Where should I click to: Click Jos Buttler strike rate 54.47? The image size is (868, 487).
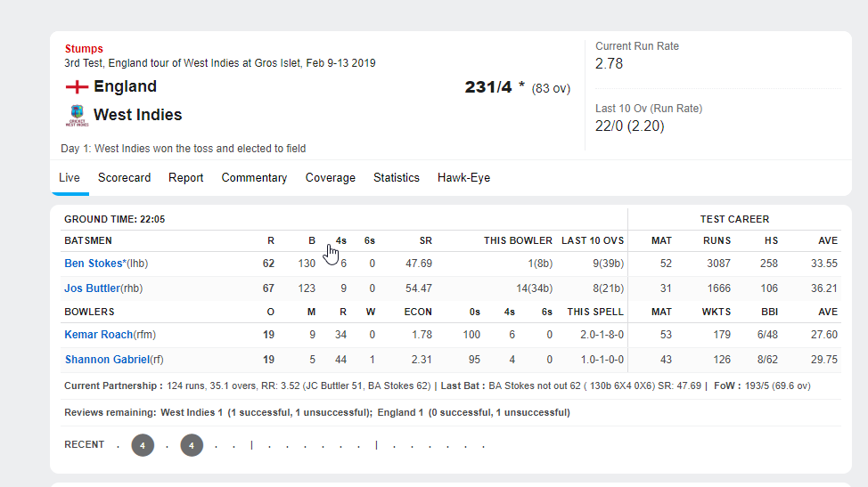tap(419, 288)
